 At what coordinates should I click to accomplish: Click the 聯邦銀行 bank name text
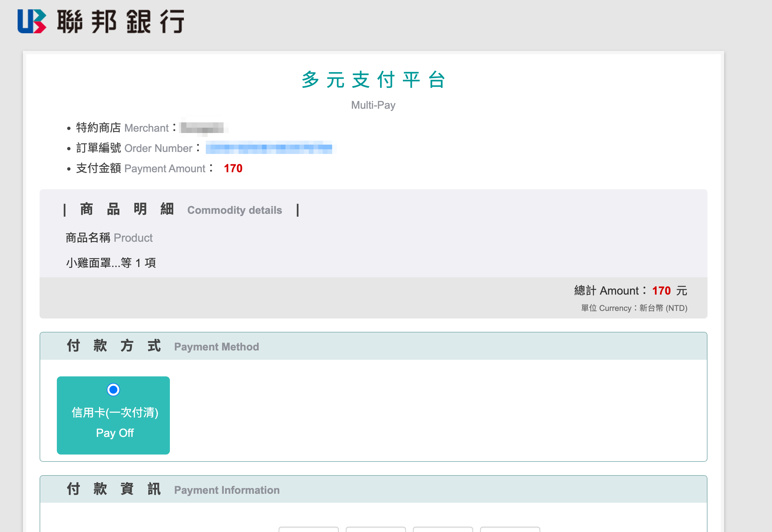121,21
